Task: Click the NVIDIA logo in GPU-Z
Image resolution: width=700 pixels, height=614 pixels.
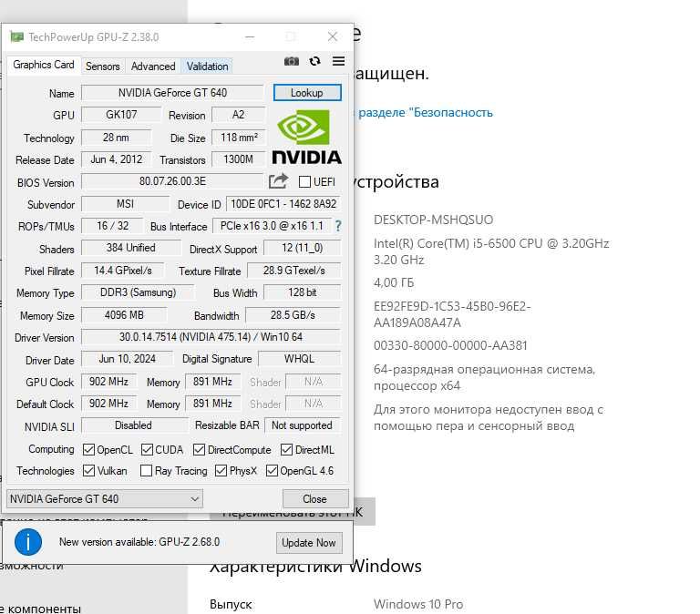Action: tap(306, 138)
